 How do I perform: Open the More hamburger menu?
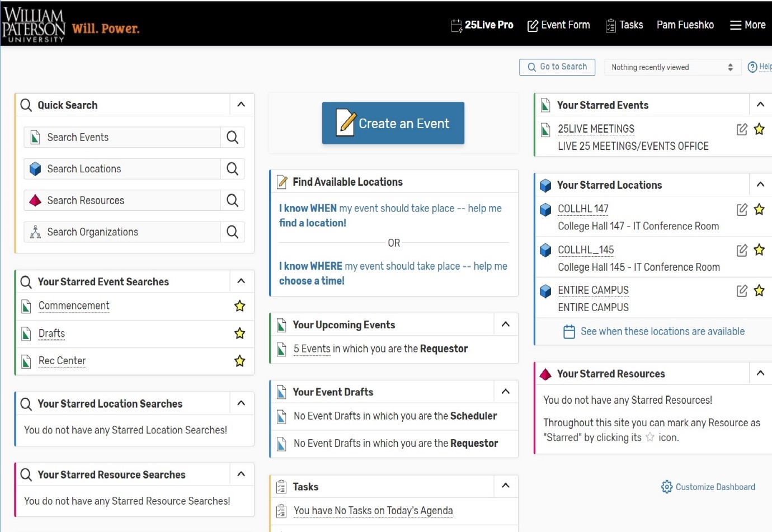pyautogui.click(x=748, y=25)
